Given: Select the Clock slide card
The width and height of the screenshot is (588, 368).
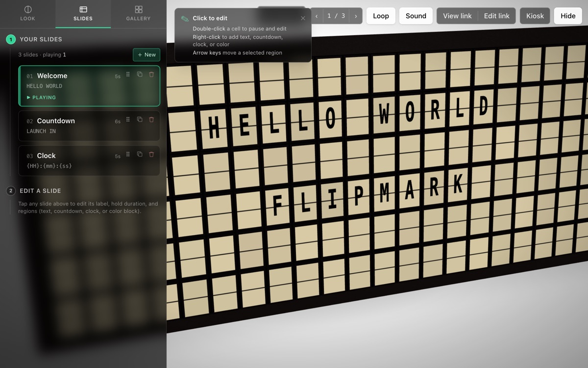Looking at the screenshot, I should point(89,160).
